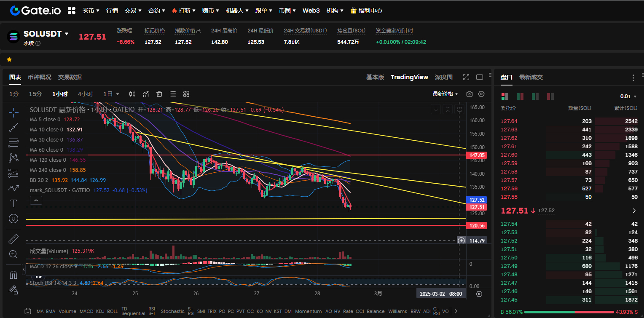The height and width of the screenshot is (318, 644).
Task: Click the 147.05 red price line label
Action: [x=477, y=155]
